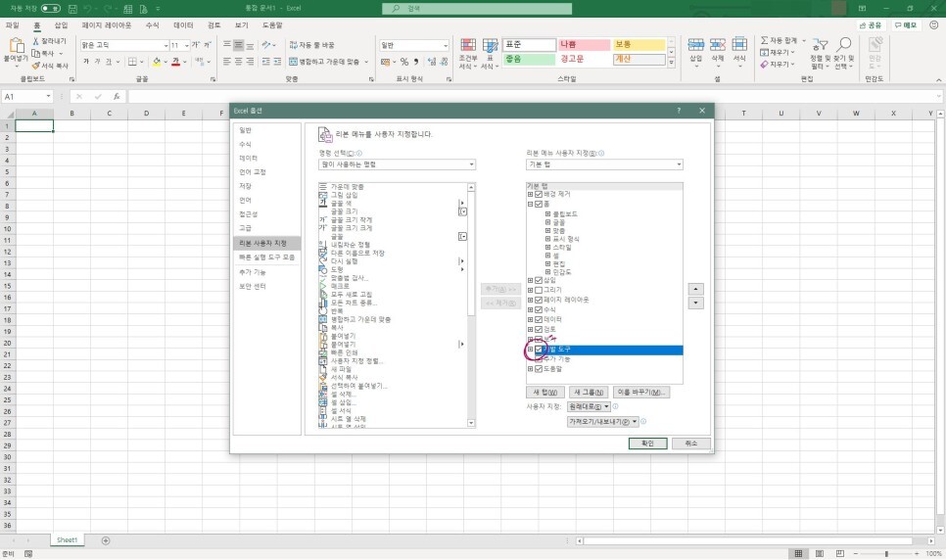Click the AutoSum (자동 합계) sigma icon
Image resolution: width=946 pixels, height=560 pixels.
(765, 40)
